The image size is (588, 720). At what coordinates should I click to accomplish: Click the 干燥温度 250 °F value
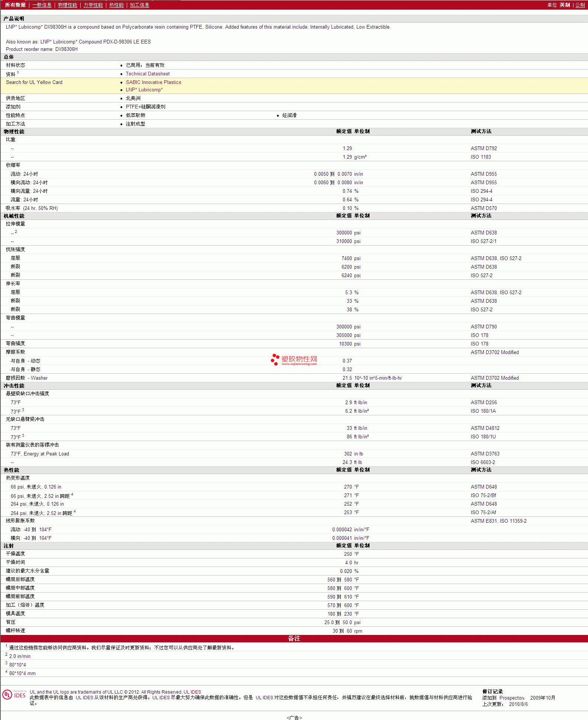click(351, 554)
